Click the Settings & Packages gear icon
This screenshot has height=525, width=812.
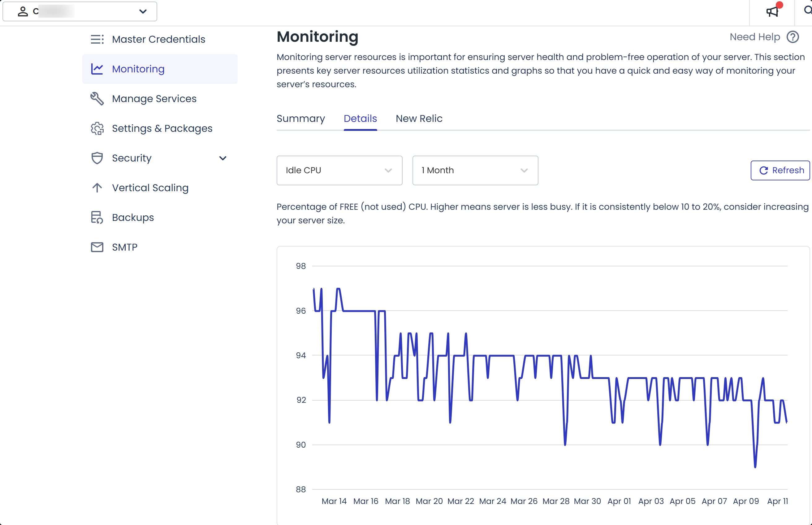click(97, 128)
